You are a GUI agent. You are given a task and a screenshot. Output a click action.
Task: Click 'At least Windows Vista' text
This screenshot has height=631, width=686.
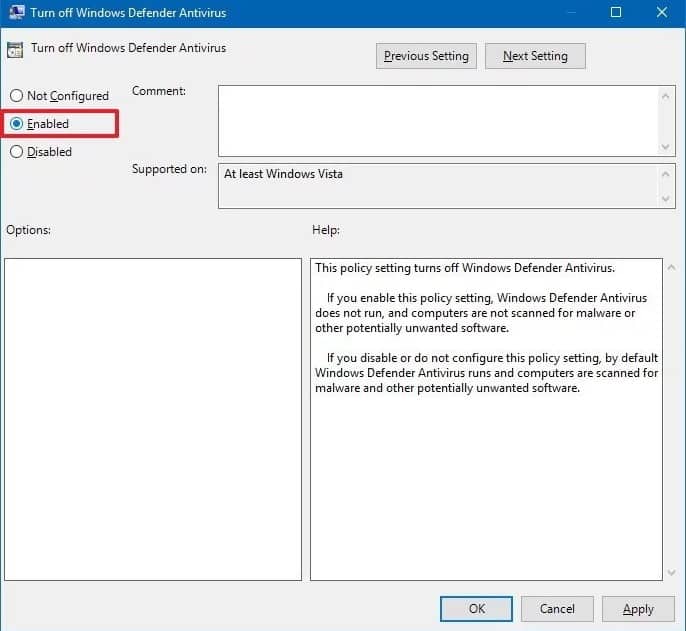tap(283, 174)
